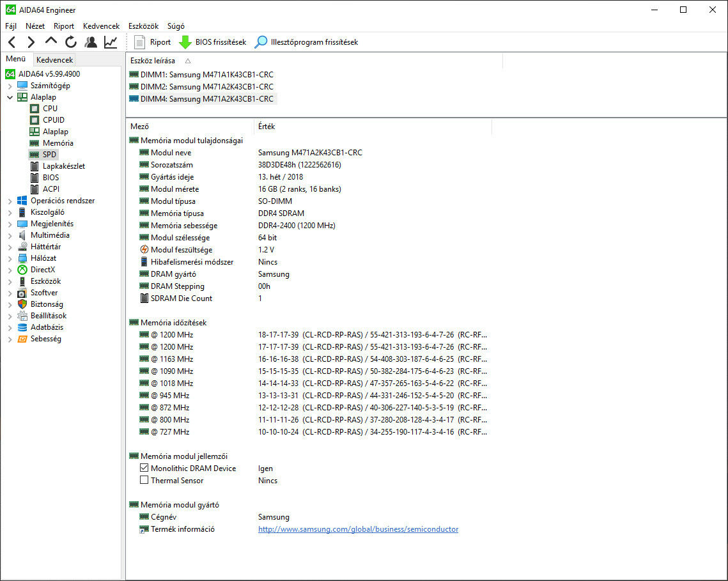Open the Fájl menu
Viewport: 728px width, 581px height.
(11, 26)
